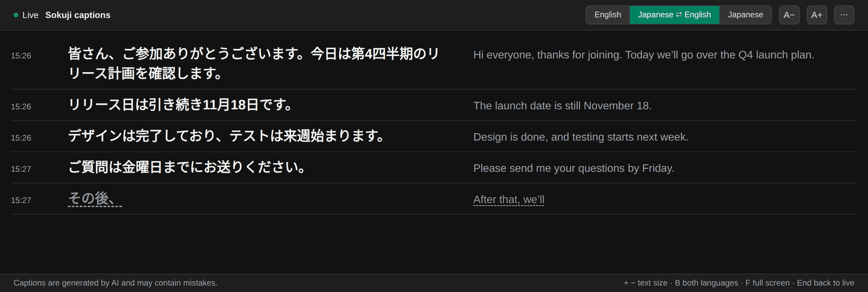Click the 'F full screen' shortcut hint
The height and width of the screenshot is (292, 868).
pos(768,283)
